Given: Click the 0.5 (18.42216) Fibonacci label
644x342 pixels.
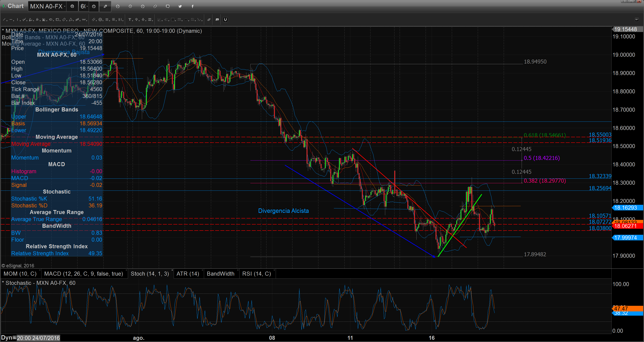Looking at the screenshot, I should click(x=542, y=158).
